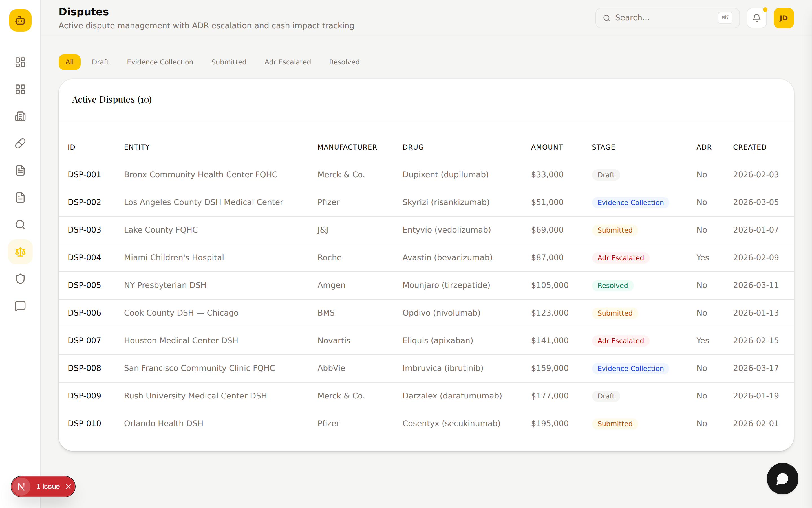Click the DRUG column header
812x508 pixels.
413,147
